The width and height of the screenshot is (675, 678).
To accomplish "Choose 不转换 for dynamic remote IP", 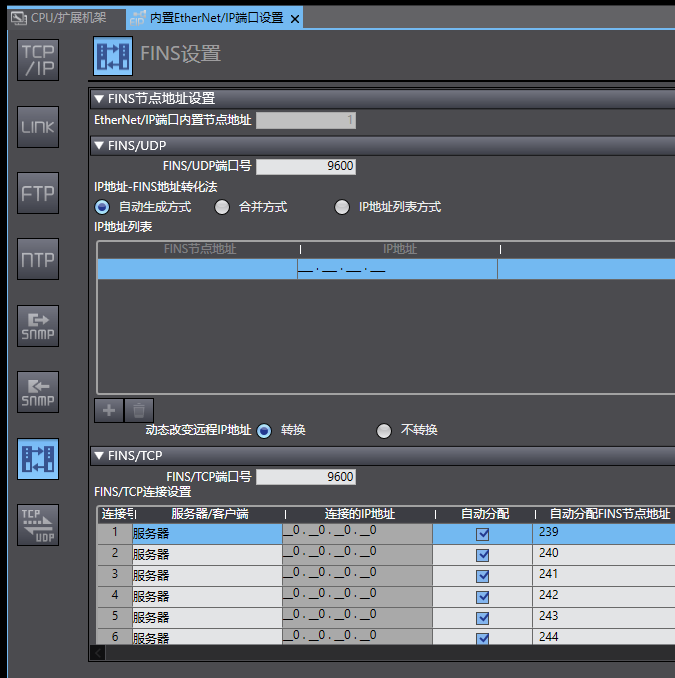I will pos(384,431).
